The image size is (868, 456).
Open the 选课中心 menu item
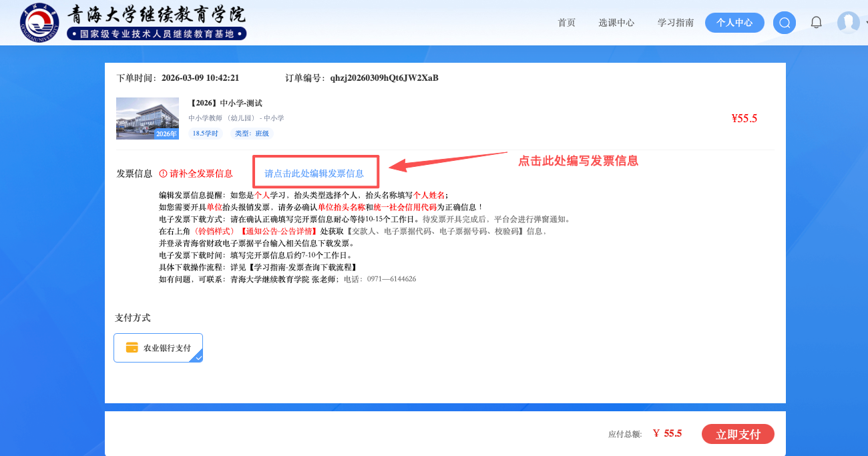click(x=616, y=23)
